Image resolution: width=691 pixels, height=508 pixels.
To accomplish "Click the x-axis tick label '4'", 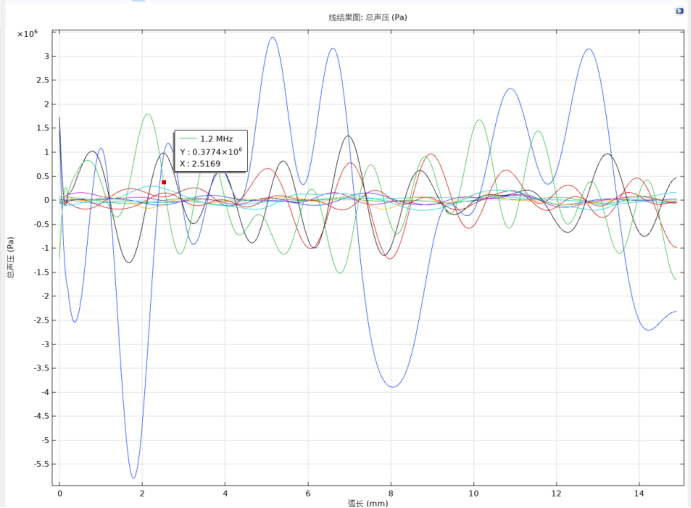I will tap(225, 493).
